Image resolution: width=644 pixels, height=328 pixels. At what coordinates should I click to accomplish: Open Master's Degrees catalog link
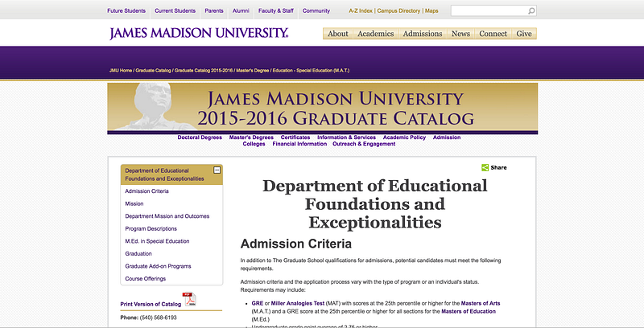point(251,137)
